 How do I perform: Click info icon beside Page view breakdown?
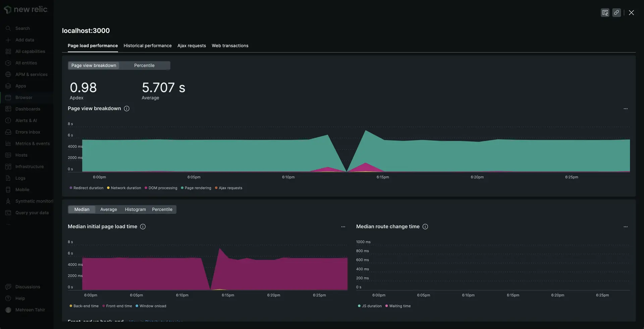126,108
